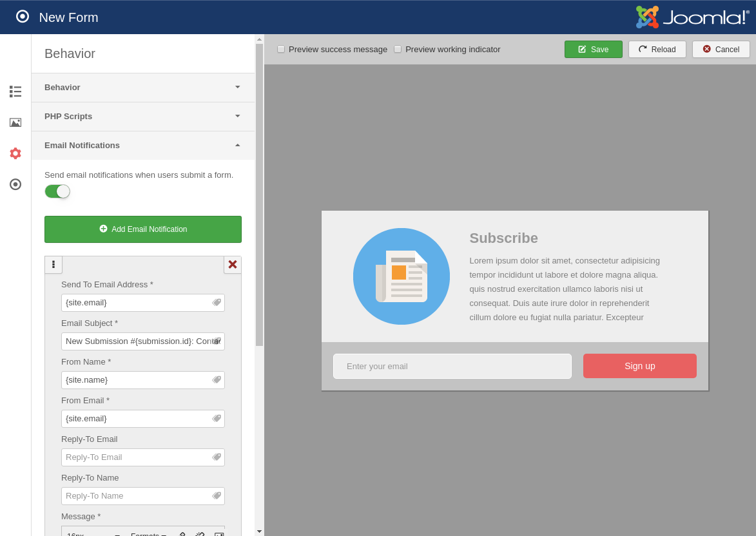This screenshot has width=756, height=536.
Task: Check Preview working indicator option
Action: tap(398, 49)
